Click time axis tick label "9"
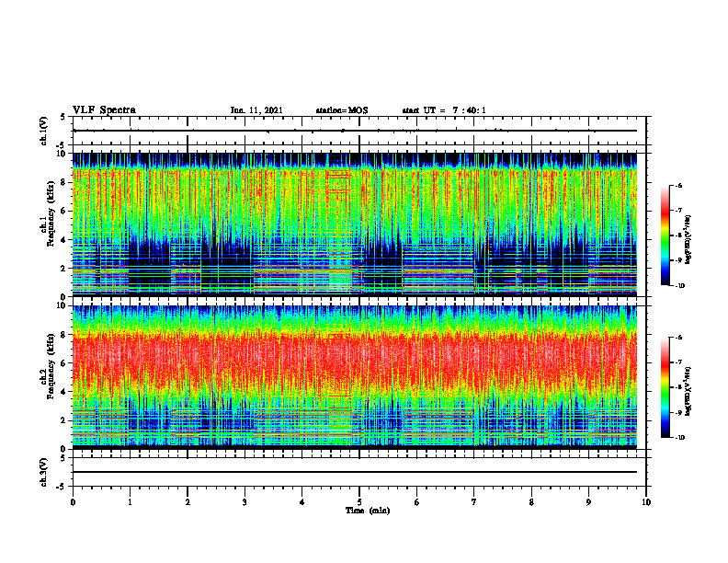 pyautogui.click(x=588, y=502)
